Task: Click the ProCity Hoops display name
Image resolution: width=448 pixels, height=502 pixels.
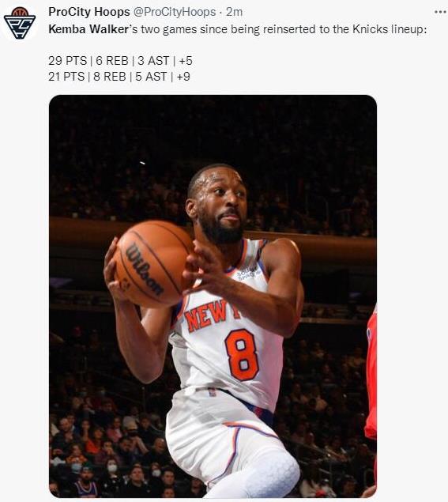Action: 89,12
